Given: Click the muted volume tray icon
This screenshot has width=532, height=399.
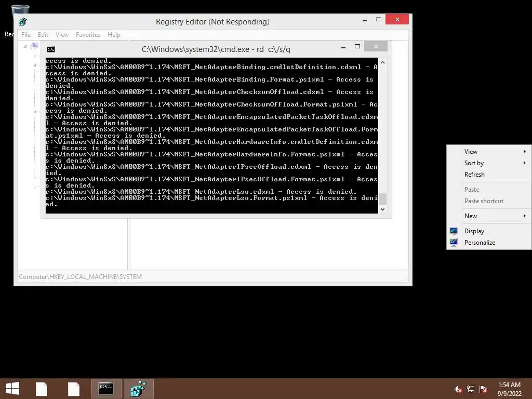Looking at the screenshot, I should coord(458,389).
